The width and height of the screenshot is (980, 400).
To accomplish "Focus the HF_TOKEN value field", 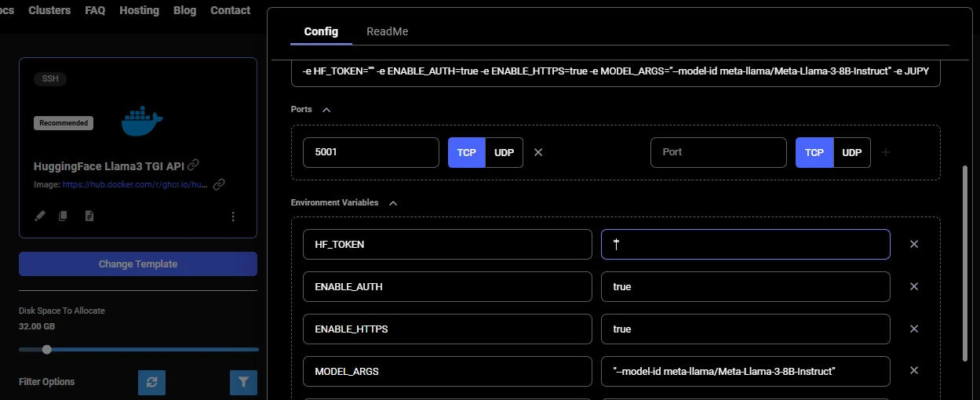I will [745, 244].
